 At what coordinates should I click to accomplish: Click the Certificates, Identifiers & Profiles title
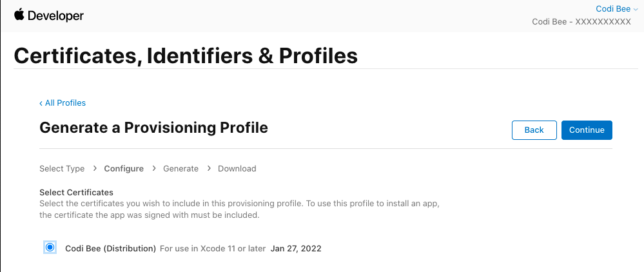pos(186,55)
